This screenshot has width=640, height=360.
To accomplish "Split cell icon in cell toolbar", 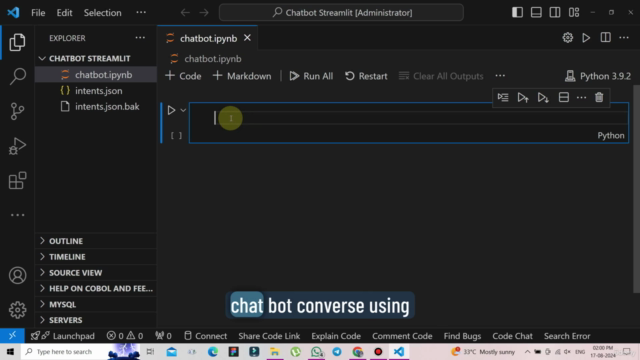I will coord(564,98).
